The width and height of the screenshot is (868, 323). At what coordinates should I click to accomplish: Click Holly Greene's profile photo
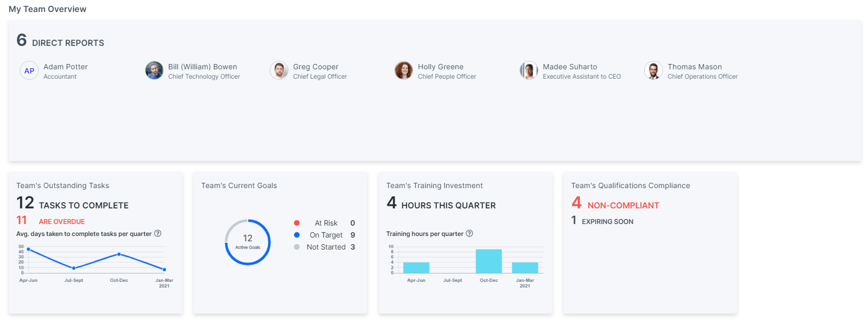point(404,70)
